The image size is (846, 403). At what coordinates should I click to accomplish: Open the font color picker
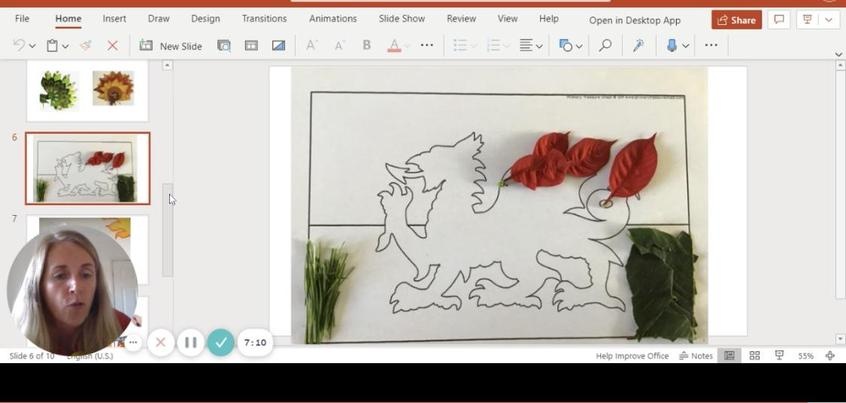pos(406,46)
